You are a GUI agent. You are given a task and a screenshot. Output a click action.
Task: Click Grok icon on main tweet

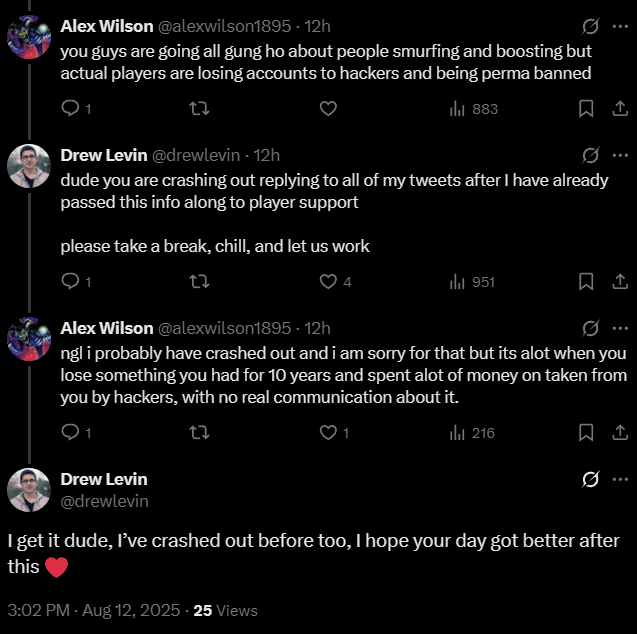point(590,479)
